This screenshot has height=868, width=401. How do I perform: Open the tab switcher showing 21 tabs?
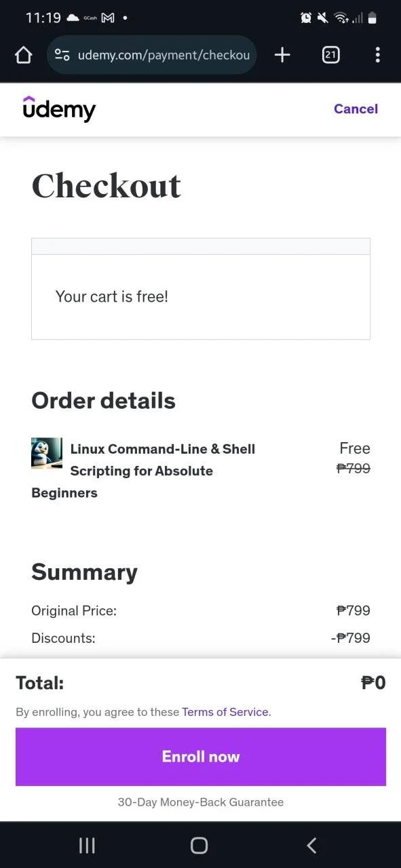pos(330,55)
